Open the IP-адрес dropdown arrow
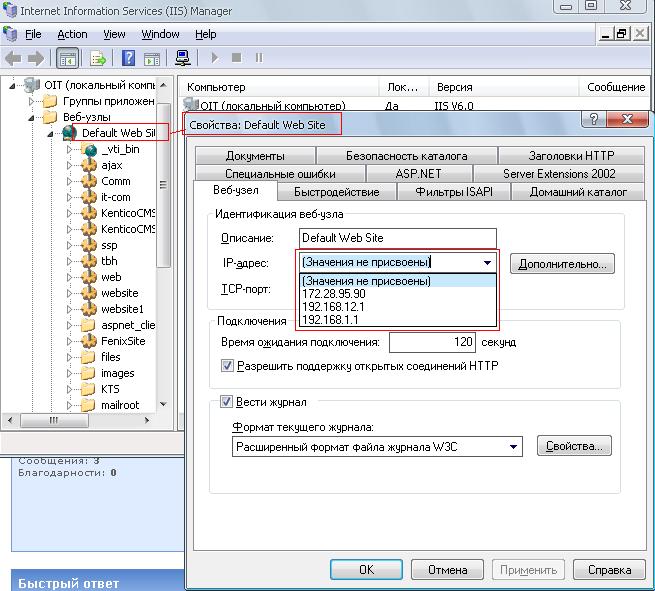This screenshot has width=655, height=591. click(487, 263)
